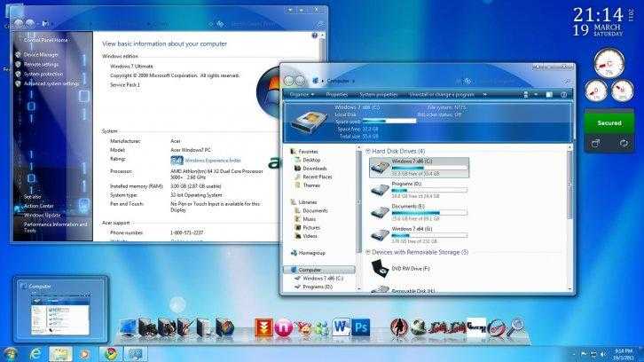Screen dimensions: 644x362
Task: Select Recent Places in navigation pane
Action: coord(317,177)
